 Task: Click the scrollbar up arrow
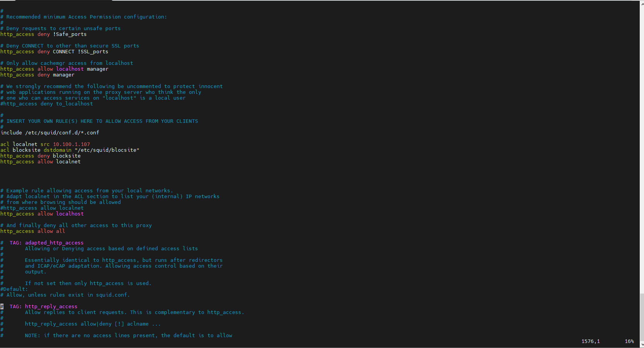(642, 3)
